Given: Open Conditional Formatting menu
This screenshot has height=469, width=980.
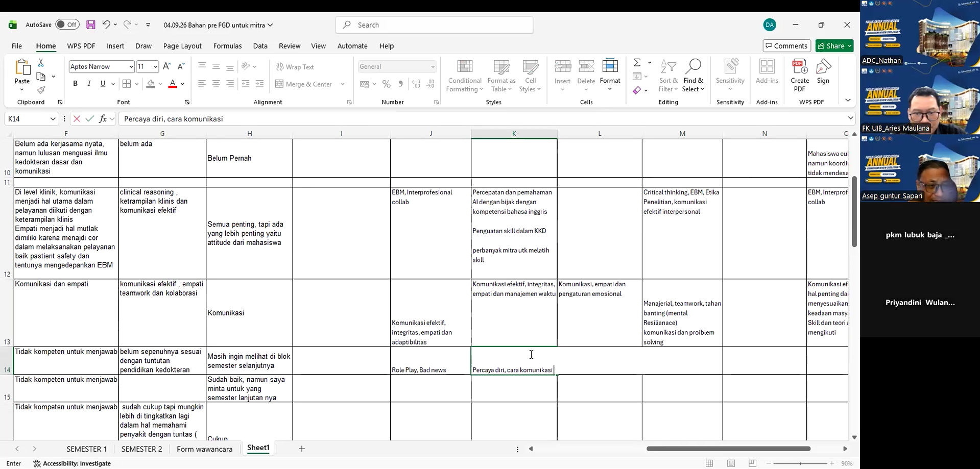Looking at the screenshot, I should [464, 77].
